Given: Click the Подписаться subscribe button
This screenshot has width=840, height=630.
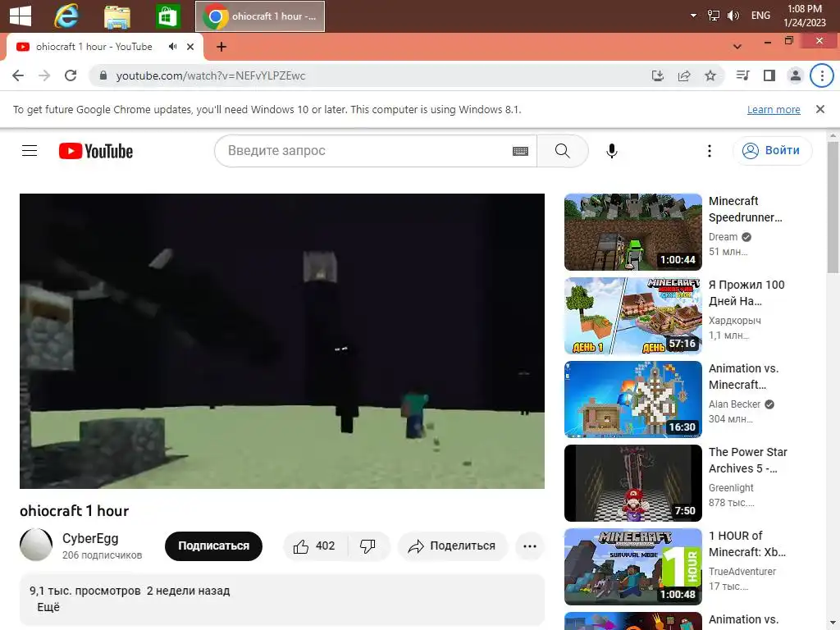Looking at the screenshot, I should 213,546.
